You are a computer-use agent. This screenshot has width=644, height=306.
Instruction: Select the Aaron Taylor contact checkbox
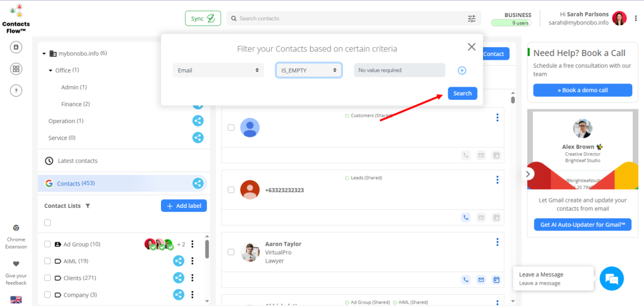(231, 252)
